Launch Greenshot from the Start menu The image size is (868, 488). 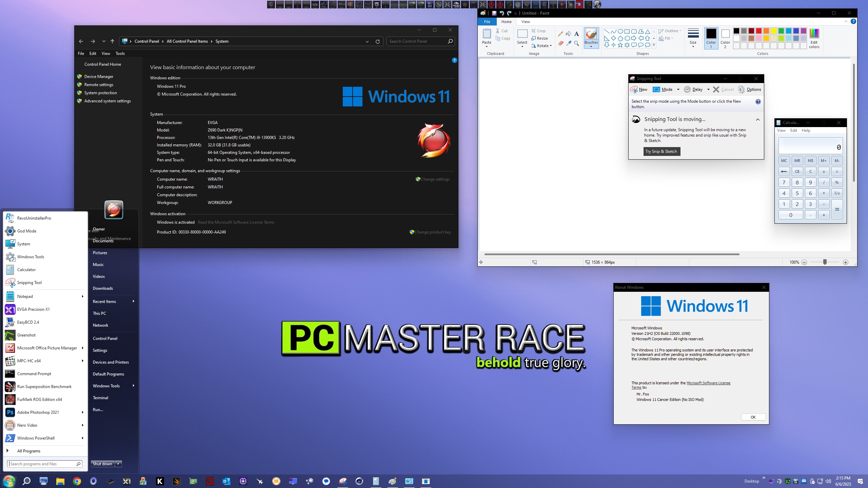46,335
